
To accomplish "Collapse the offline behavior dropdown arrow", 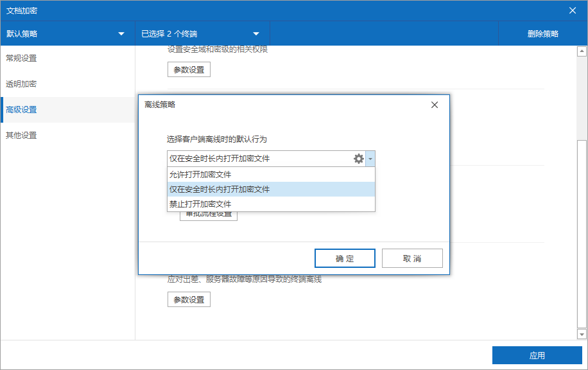I will 370,159.
